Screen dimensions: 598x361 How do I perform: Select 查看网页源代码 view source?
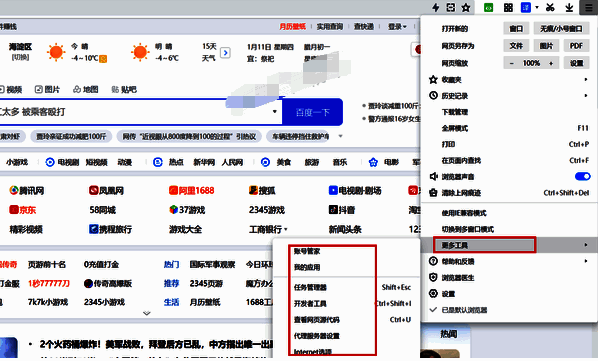(347, 320)
